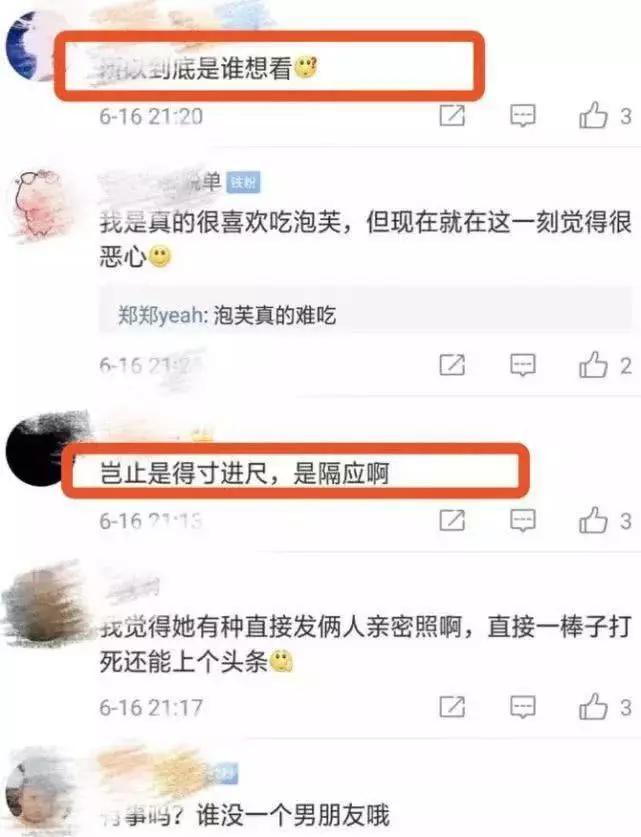This screenshot has height=837, width=641.
Task: Open reply on 得寸进尺 comment
Action: click(x=523, y=520)
